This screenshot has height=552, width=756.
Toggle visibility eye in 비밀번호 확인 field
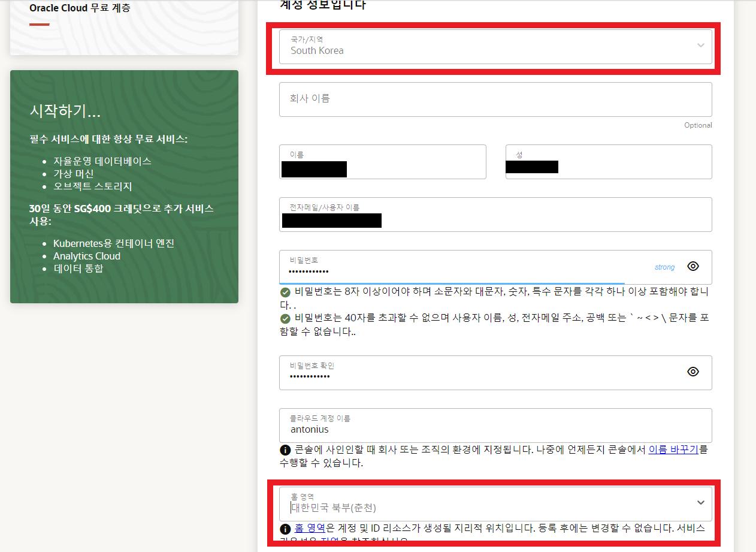tap(693, 372)
